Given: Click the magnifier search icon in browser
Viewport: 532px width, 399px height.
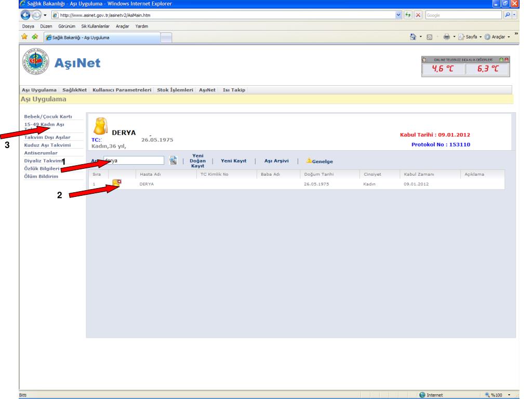Looking at the screenshot, I should (x=507, y=15).
